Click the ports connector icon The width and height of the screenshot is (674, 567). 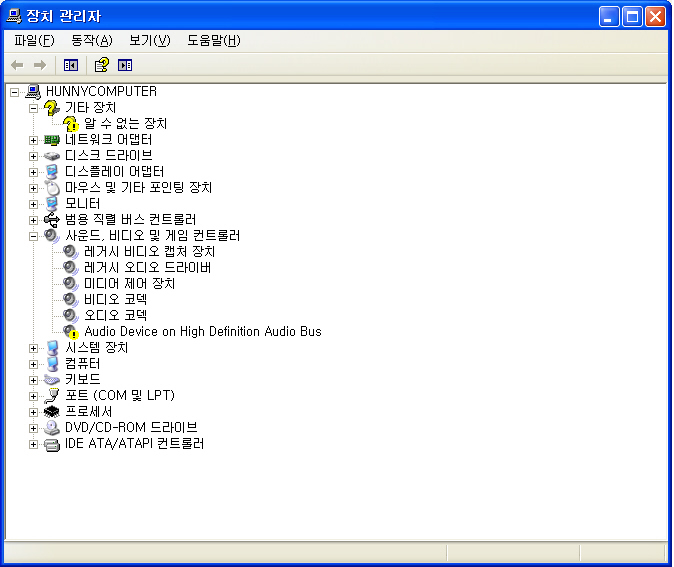pyautogui.click(x=52, y=395)
